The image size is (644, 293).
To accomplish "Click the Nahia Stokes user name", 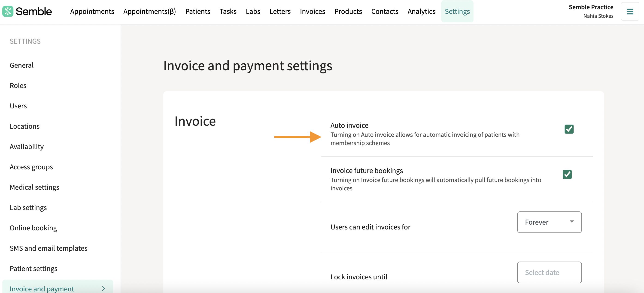I will tap(598, 16).
